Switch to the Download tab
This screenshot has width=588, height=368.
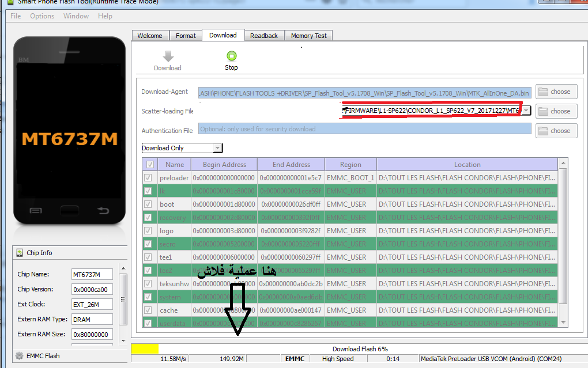[223, 35]
